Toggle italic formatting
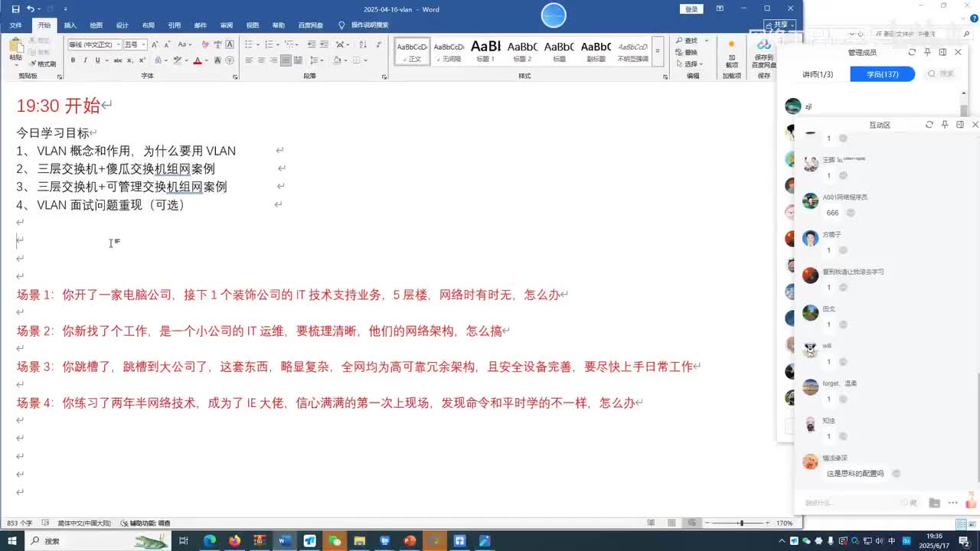The width and height of the screenshot is (980, 551). tap(85, 60)
